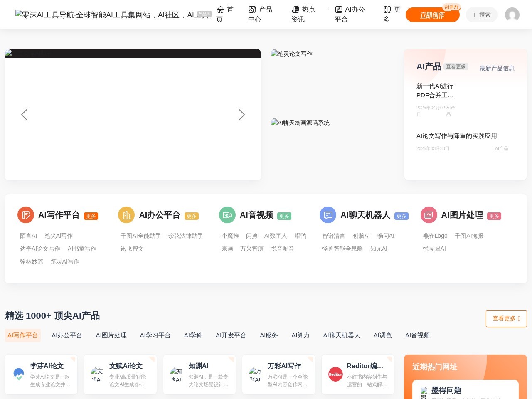Screen dimensions: 532x399
Task: Click the 学芽AI论文 logo icon
Action: [19, 374]
